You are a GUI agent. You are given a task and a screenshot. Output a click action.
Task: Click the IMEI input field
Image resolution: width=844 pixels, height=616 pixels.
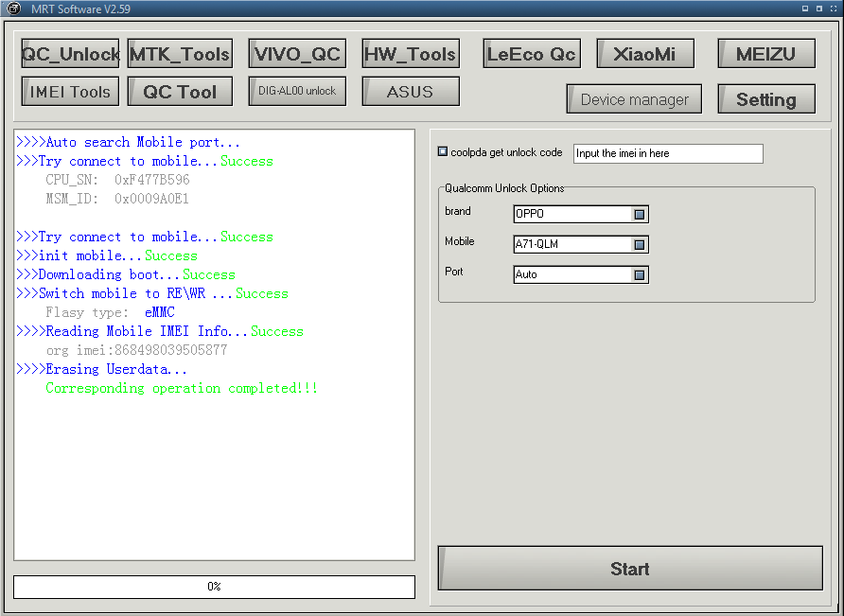click(x=668, y=153)
